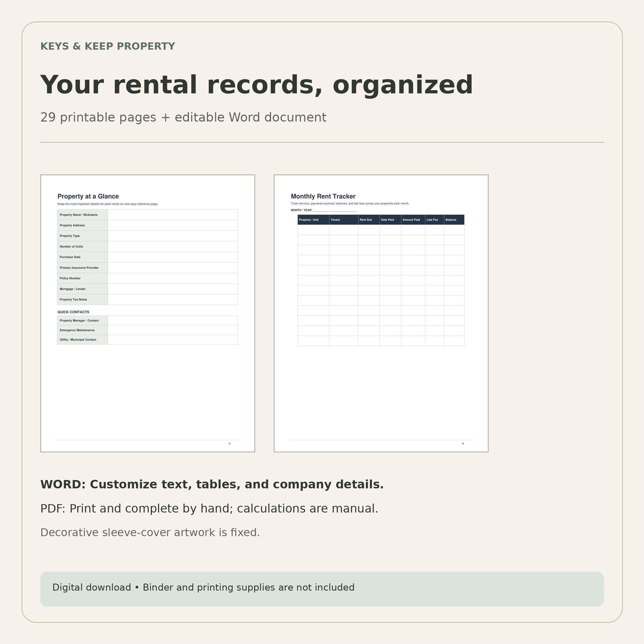Click the 'Utility / Municipal Contact' row label
This screenshot has height=644, width=644.
coord(83,340)
